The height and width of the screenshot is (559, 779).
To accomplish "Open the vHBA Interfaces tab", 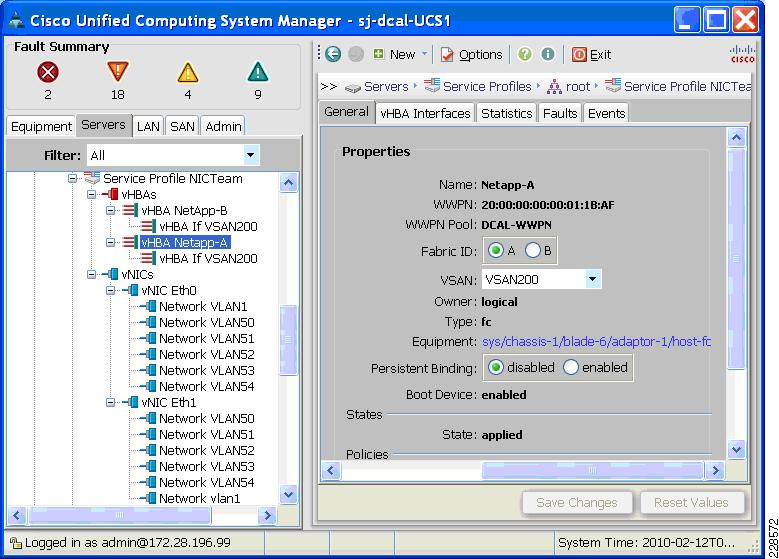I will (425, 113).
